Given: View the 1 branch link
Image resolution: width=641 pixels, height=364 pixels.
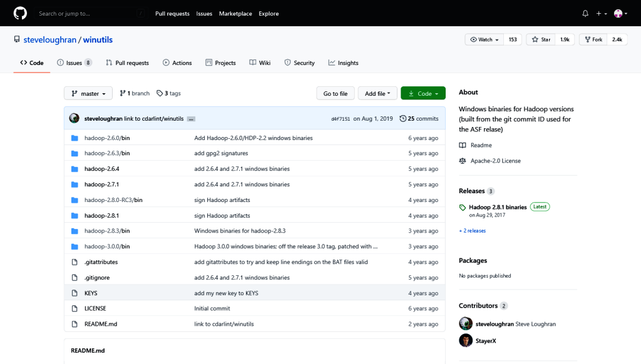Looking at the screenshot, I should click(x=135, y=94).
